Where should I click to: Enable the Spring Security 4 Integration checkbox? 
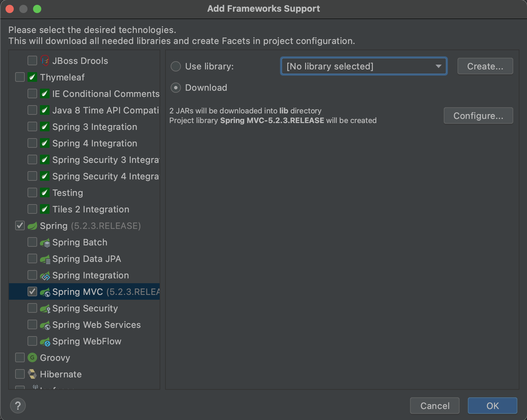pyautogui.click(x=32, y=176)
